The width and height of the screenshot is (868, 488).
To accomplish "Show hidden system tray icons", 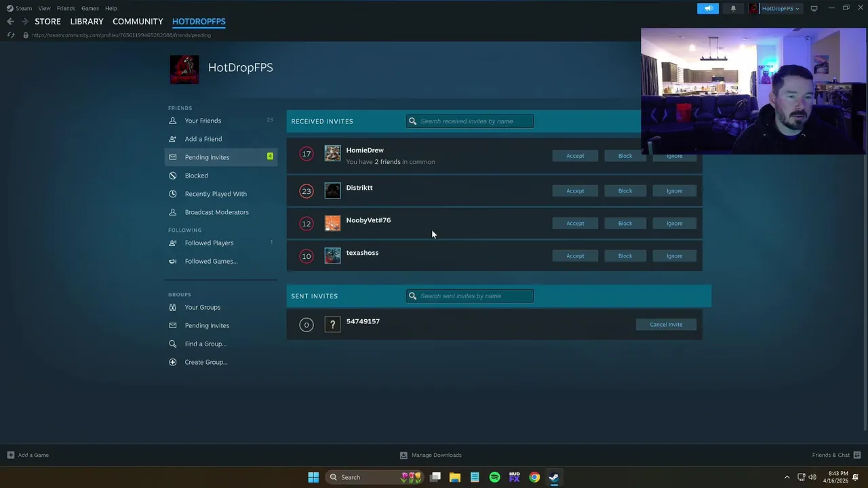I will click(787, 477).
